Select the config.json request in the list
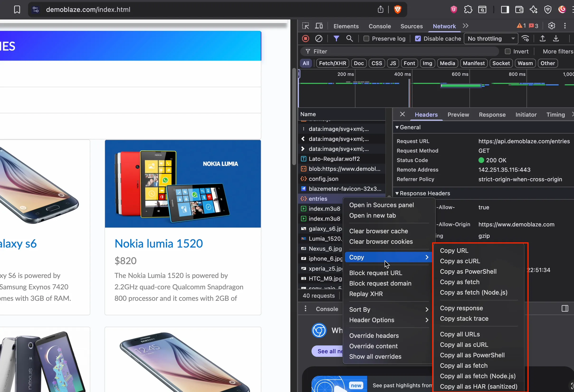 [x=323, y=179]
